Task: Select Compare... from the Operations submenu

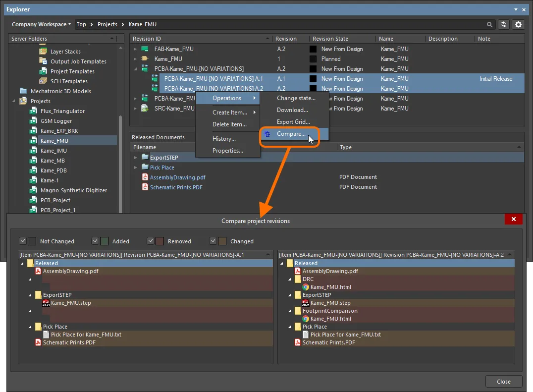Action: [x=291, y=134]
